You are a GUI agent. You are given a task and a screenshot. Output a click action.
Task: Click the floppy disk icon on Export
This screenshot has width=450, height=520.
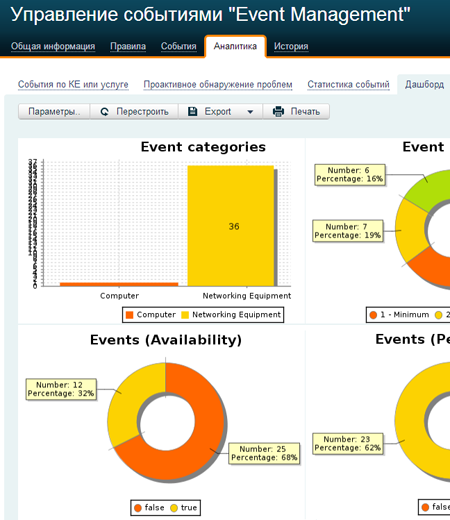click(193, 111)
